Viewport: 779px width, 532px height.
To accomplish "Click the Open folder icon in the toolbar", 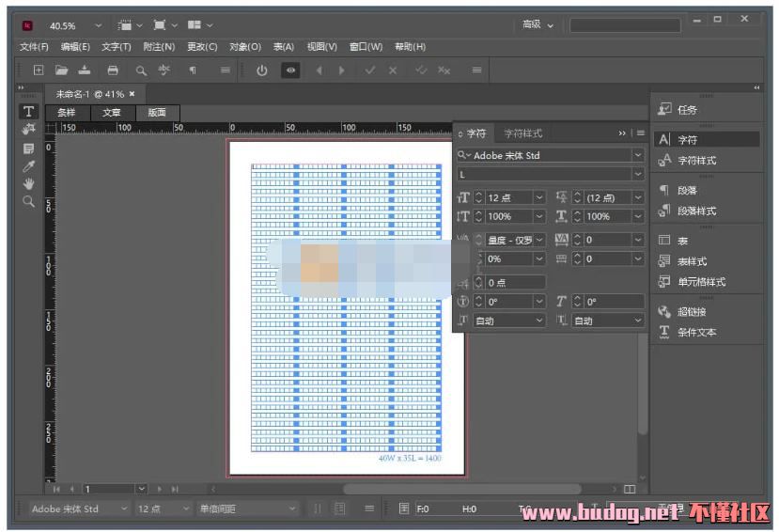I will 62,70.
